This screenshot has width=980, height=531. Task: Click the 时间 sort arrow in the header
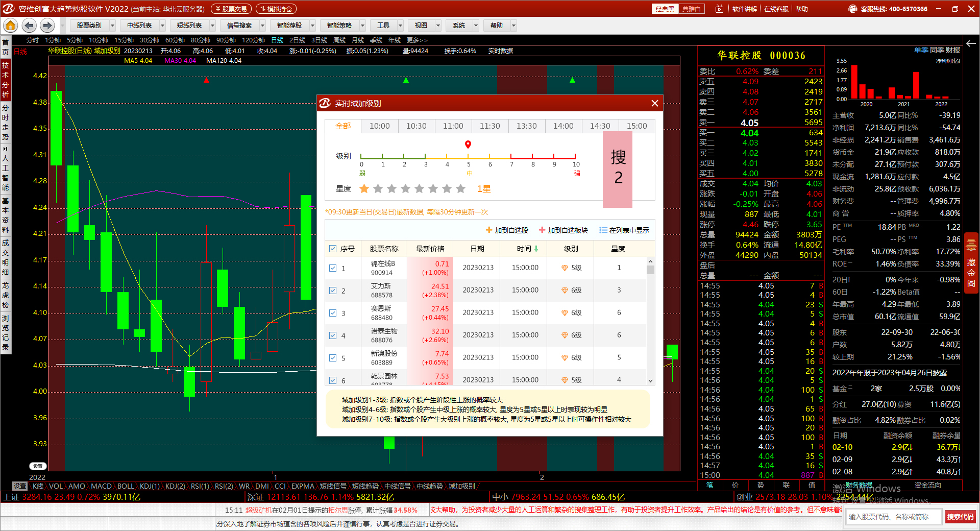[536, 249]
